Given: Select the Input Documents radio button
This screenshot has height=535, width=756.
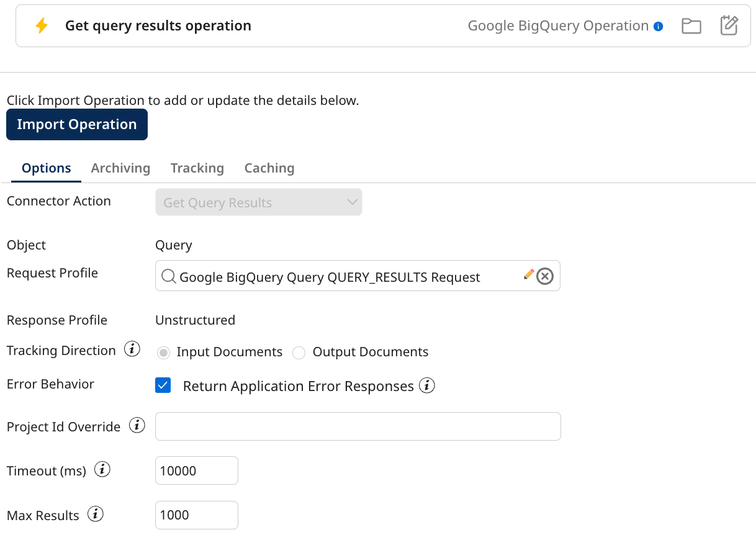Looking at the screenshot, I should click(163, 352).
